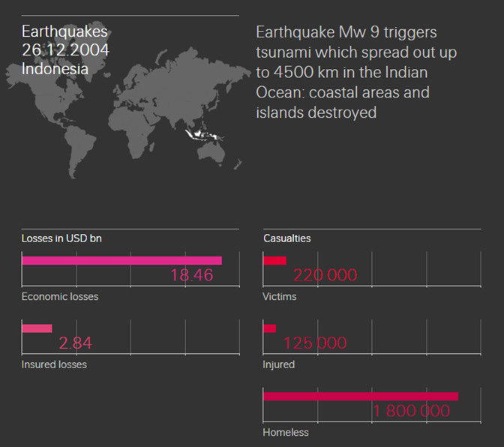The width and height of the screenshot is (504, 447).
Task: Click the Economic losses label
Action: pos(60,296)
